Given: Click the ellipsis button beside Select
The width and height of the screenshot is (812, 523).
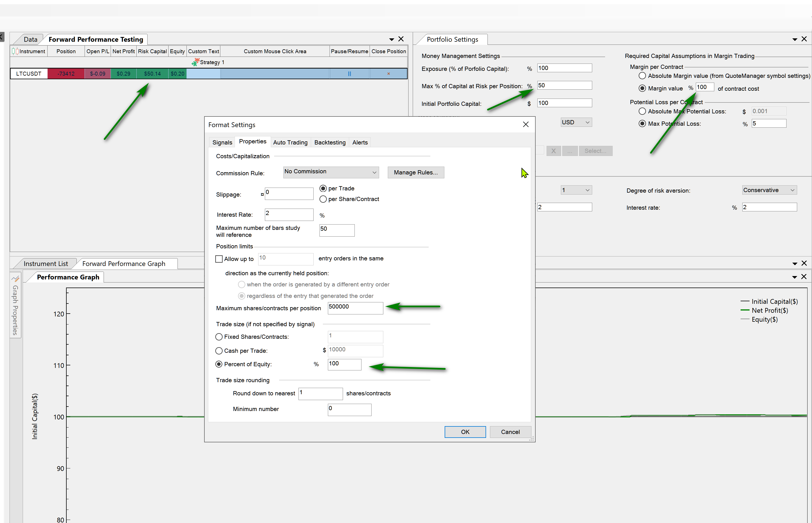Looking at the screenshot, I should [570, 151].
